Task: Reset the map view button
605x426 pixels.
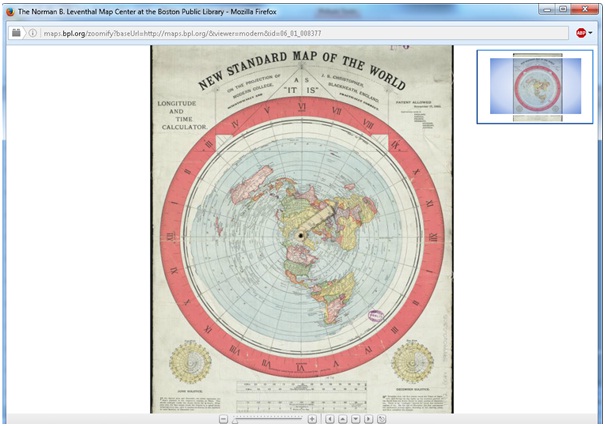Action: [382, 419]
